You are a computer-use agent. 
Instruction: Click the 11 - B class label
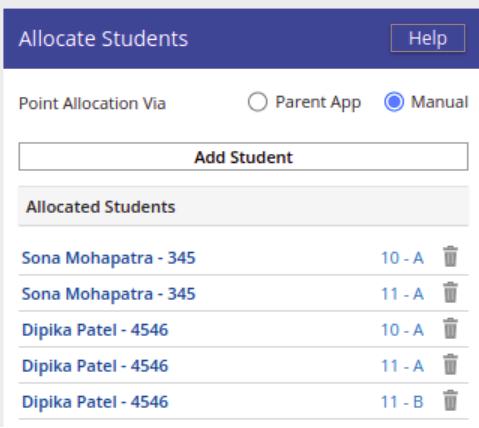point(402,402)
